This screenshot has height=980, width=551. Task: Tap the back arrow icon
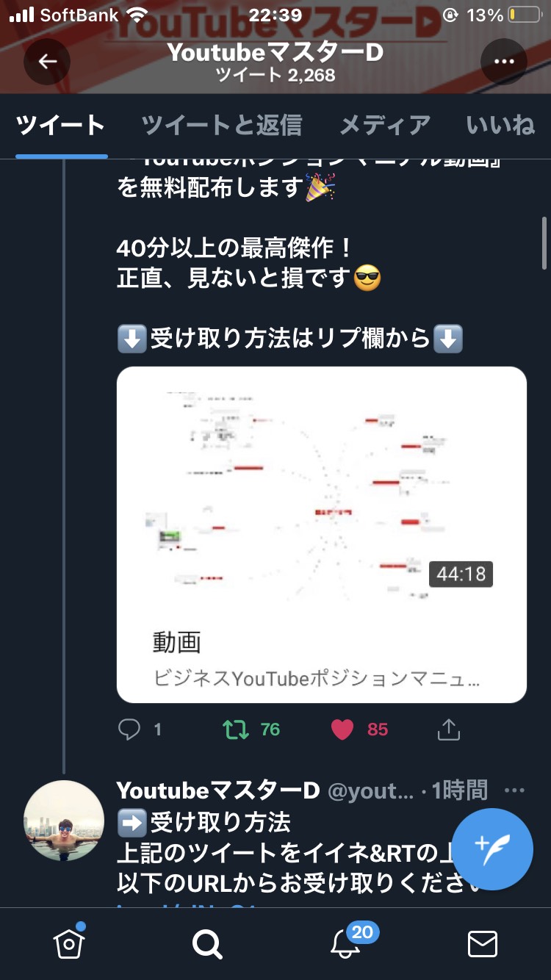pyautogui.click(x=47, y=62)
